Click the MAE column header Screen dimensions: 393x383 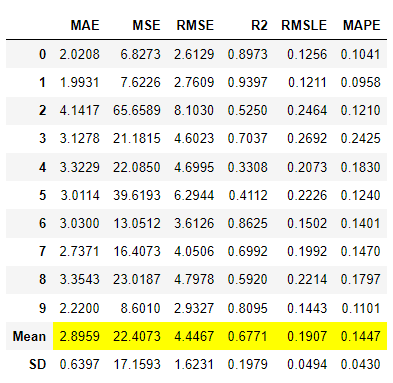(x=85, y=25)
